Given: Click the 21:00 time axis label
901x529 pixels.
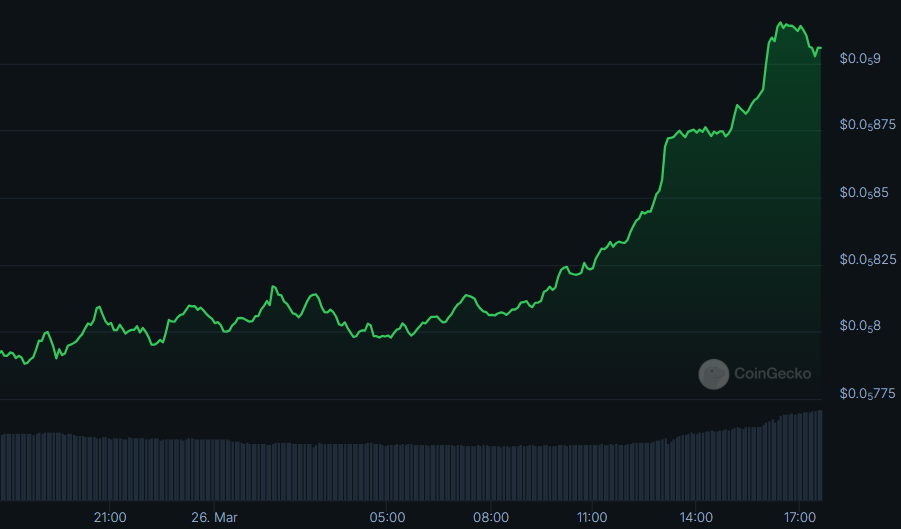Looking at the screenshot, I should pyautogui.click(x=110, y=517).
